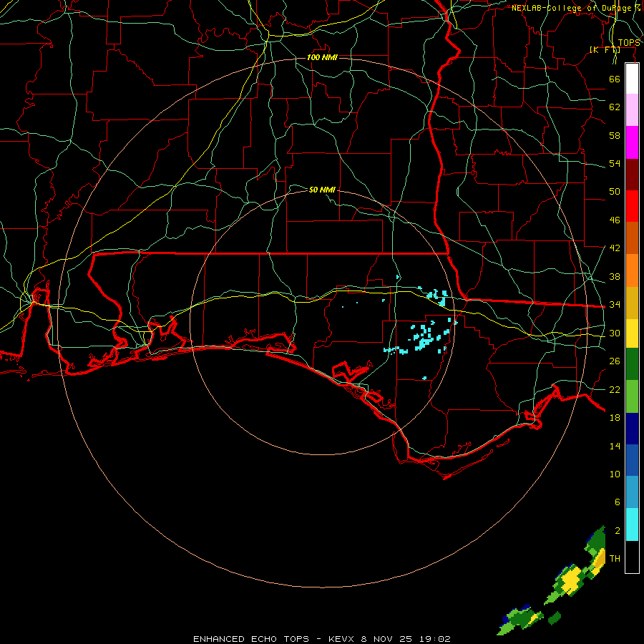Click the legend value "54"
Viewport: 644px width, 644px height.
(x=615, y=163)
